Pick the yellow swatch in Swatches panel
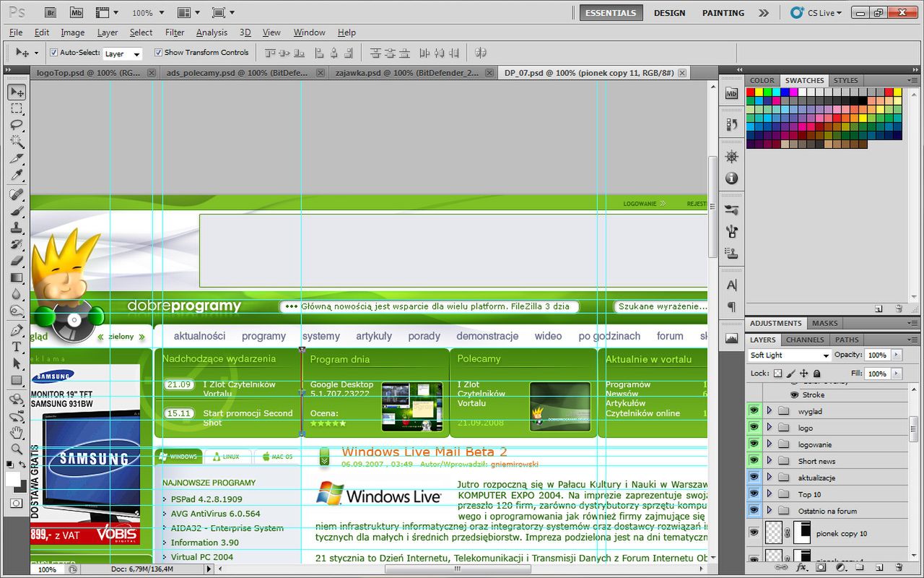924x578 pixels. [759, 92]
